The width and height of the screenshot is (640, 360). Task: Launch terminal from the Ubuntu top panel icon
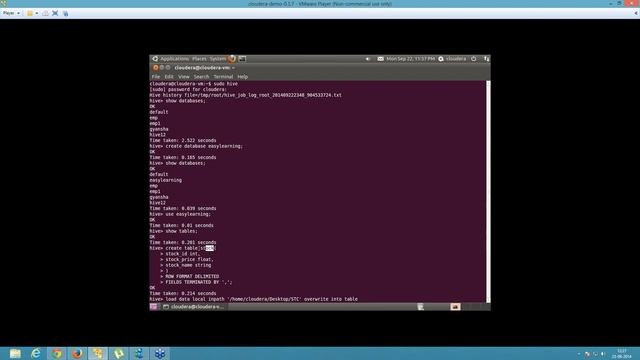click(242, 59)
